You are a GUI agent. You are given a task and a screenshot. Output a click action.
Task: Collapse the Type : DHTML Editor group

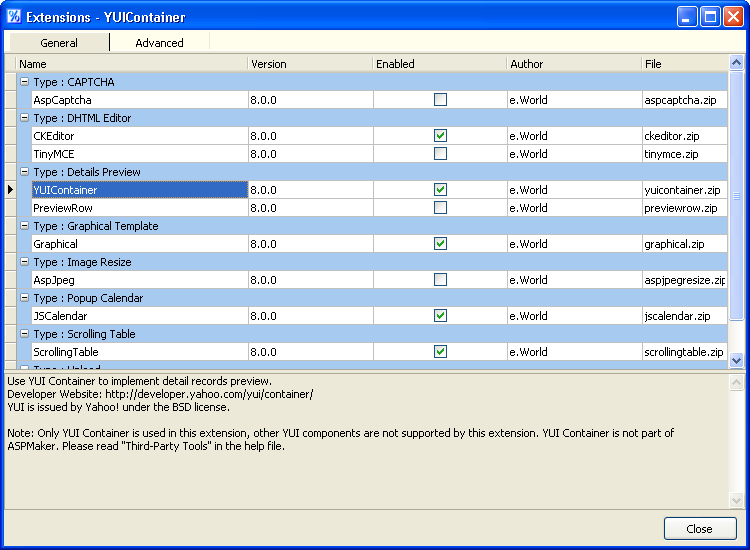pos(24,118)
